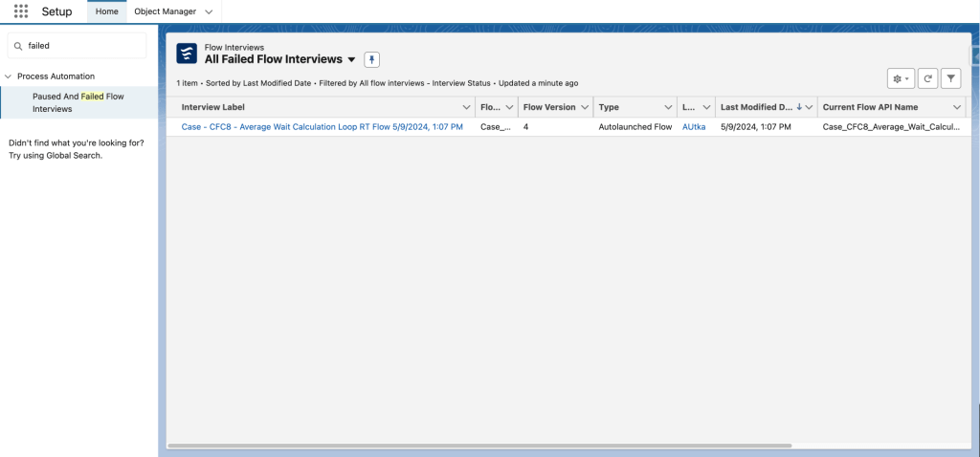Pin the All Failed Flow Interviews list view
This screenshot has width=980, height=457.
(372, 59)
